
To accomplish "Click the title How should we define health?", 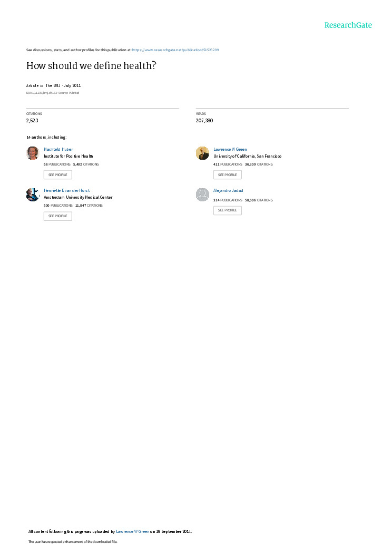I will (91, 66).
